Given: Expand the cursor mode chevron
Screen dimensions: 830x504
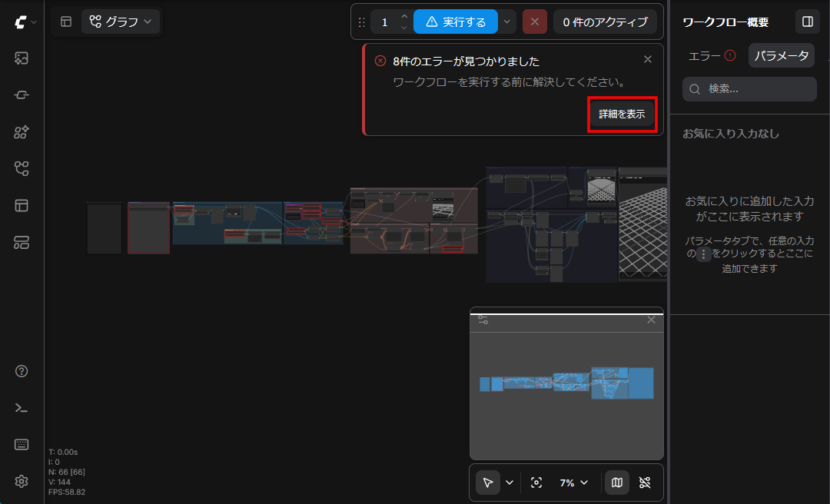Looking at the screenshot, I should (x=510, y=482).
